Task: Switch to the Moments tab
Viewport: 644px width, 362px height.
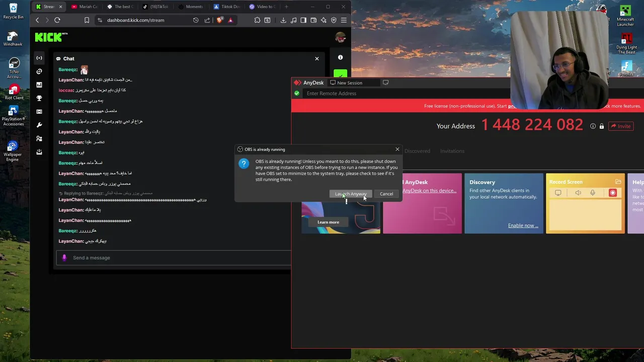Action: [x=191, y=7]
